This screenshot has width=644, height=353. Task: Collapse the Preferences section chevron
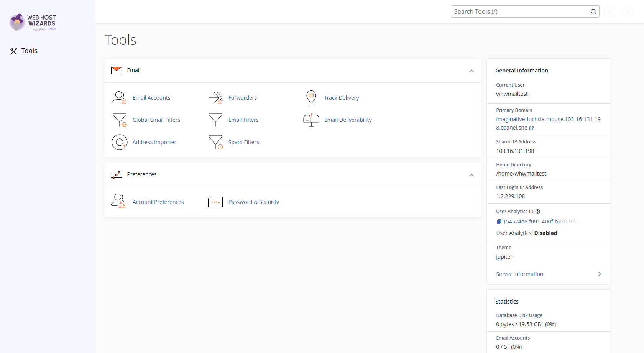(x=472, y=175)
